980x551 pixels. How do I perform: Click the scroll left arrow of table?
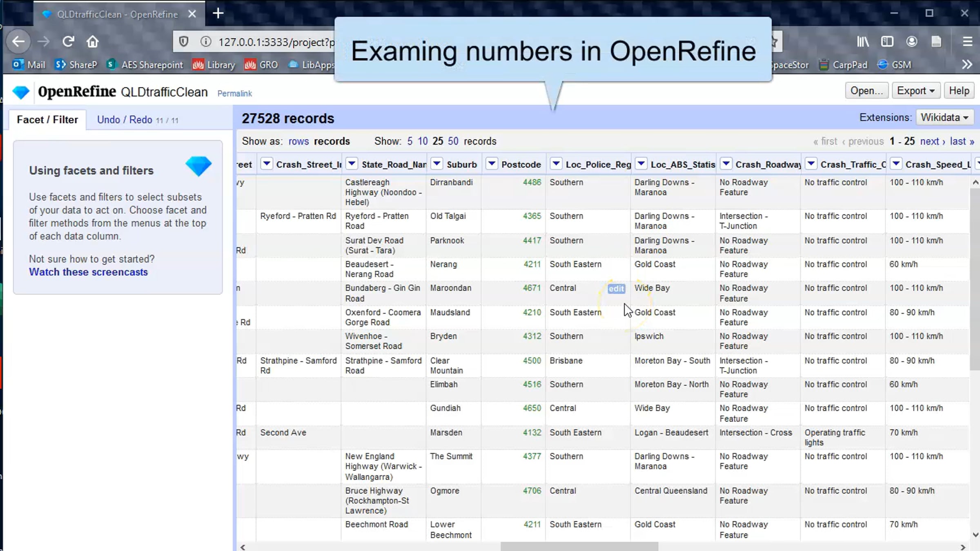[x=243, y=547]
